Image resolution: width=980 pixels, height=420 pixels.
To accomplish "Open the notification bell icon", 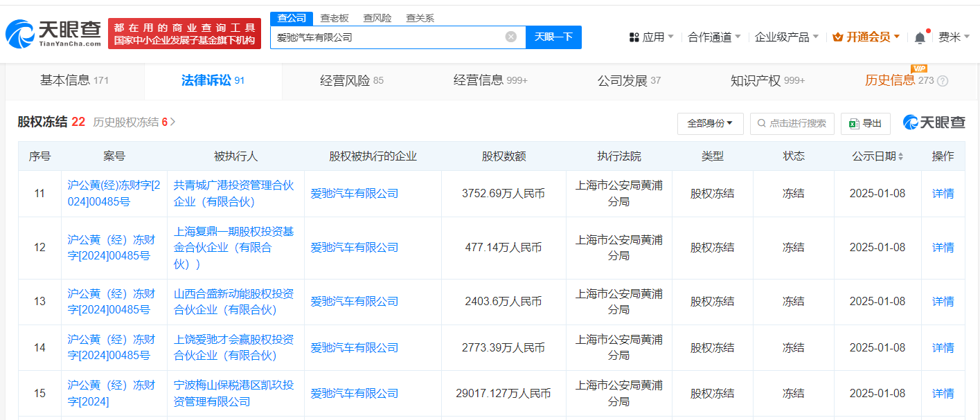I will (920, 37).
